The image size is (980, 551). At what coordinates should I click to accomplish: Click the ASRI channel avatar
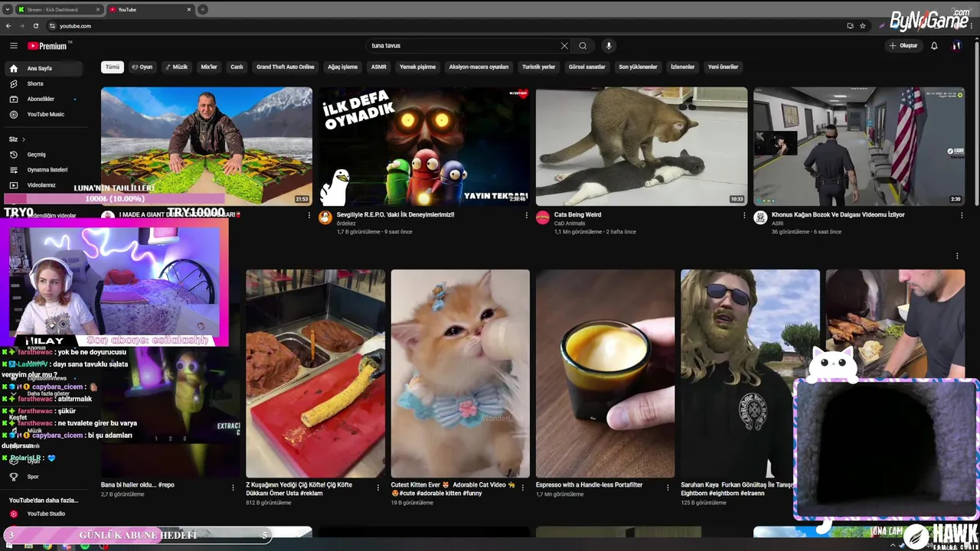[x=760, y=218]
